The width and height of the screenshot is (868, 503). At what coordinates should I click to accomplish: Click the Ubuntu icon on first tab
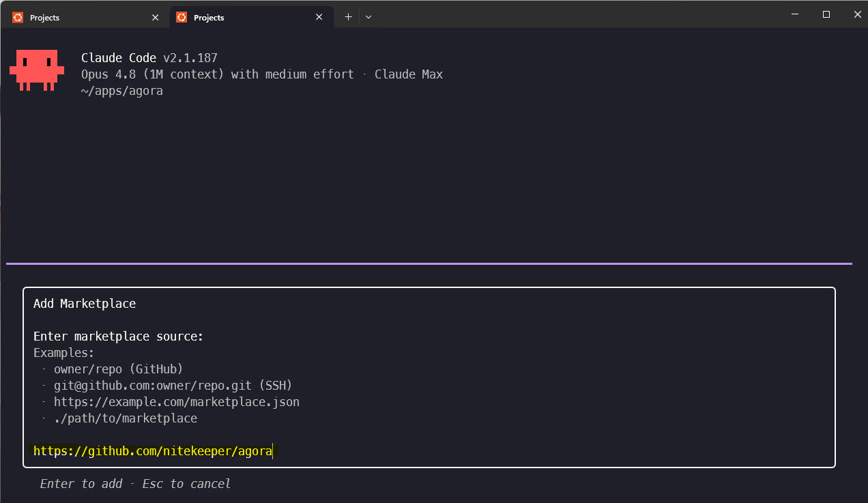pos(18,17)
